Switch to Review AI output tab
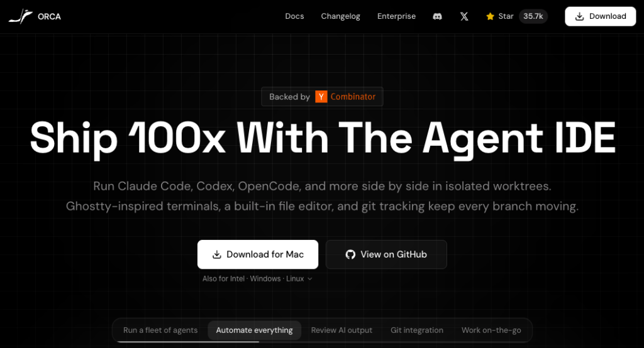 341,330
